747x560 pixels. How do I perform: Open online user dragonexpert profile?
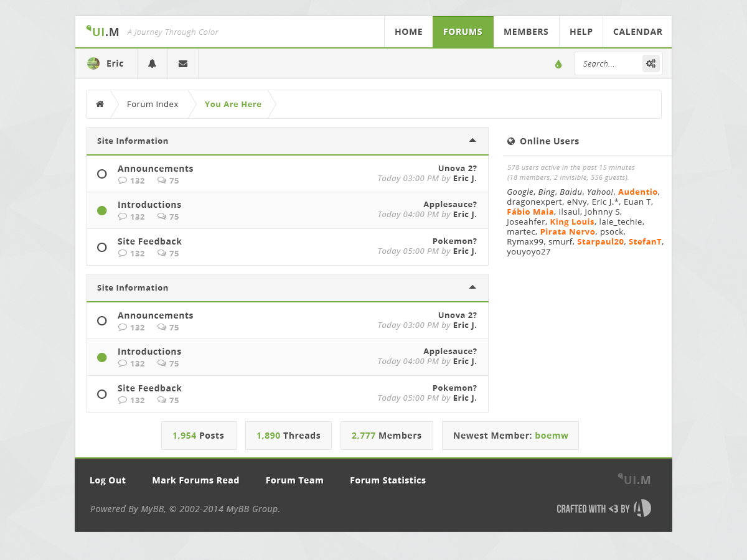pos(535,202)
